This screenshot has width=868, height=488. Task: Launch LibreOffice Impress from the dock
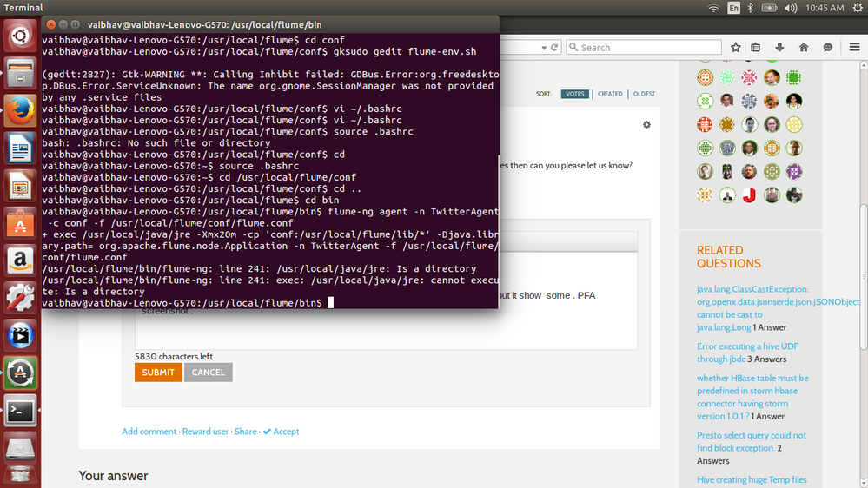pos(21,186)
